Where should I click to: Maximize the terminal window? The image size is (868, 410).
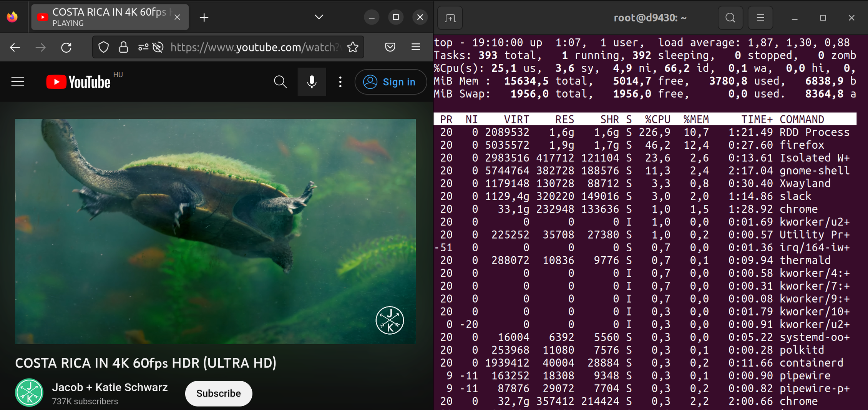pyautogui.click(x=823, y=18)
